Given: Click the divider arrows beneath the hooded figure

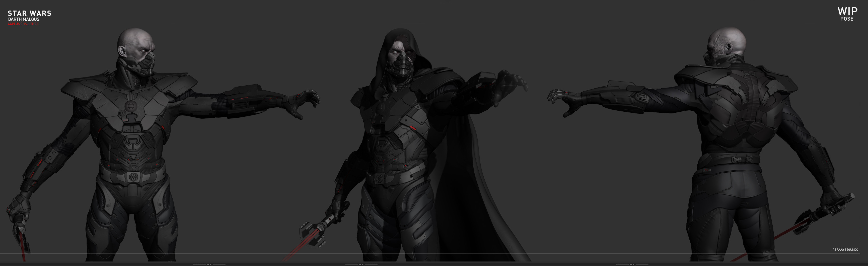Looking at the screenshot, I should pyautogui.click(x=361, y=264).
